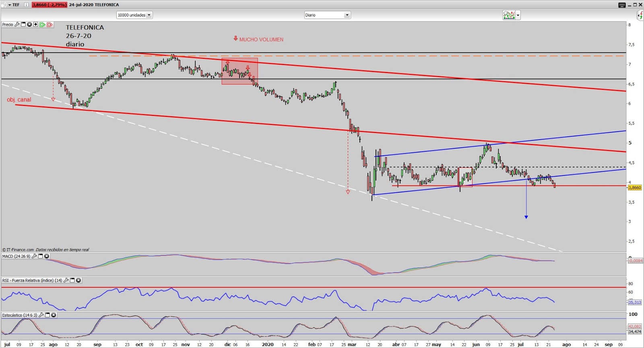Open the Diario timeframe dropdown
The image size is (644, 348).
pos(328,15)
